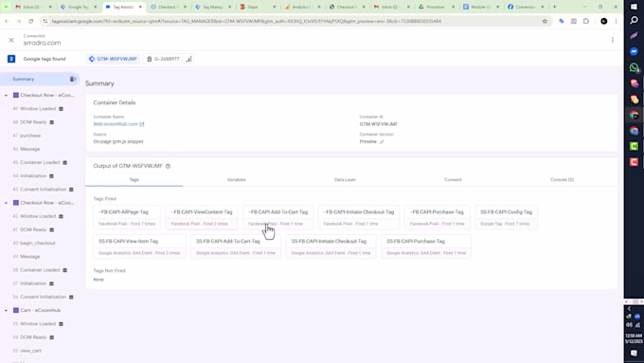Click the bar chart icon next to G-2688977
Viewport: 644px width, 363px height.
point(188,59)
